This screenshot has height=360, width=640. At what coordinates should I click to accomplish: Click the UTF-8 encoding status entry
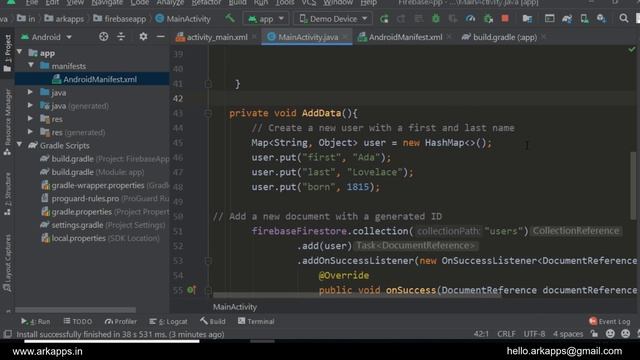pyautogui.click(x=534, y=333)
